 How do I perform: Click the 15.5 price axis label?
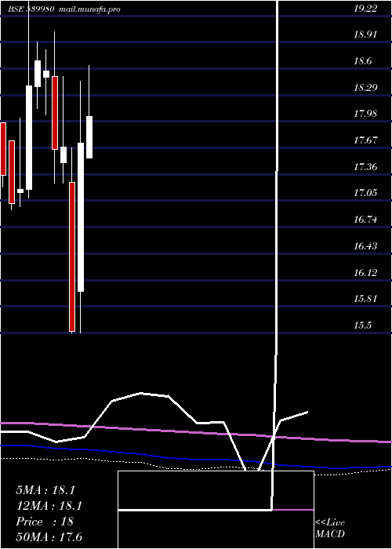coord(363,325)
